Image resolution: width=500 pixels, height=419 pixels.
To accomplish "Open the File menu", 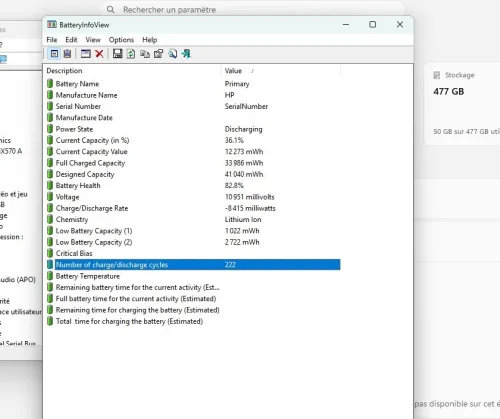I will click(x=52, y=40).
